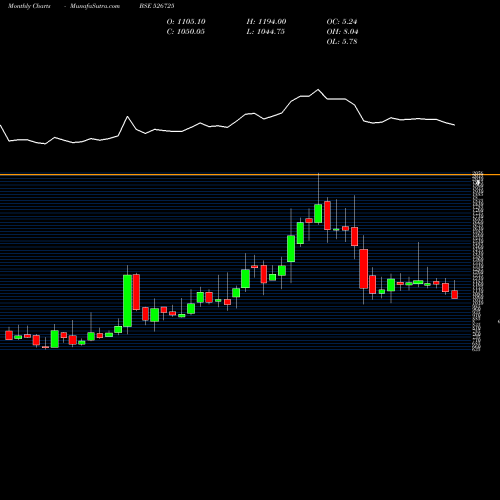
Task: Click the OC: 5.24 value
Action: pyautogui.click(x=342, y=22)
